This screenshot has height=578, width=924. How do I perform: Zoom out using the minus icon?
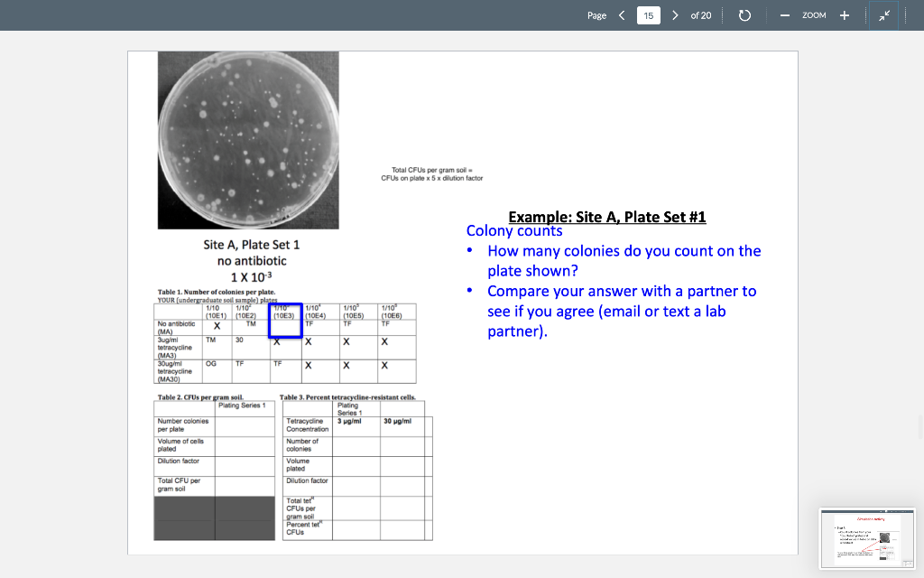click(x=784, y=14)
